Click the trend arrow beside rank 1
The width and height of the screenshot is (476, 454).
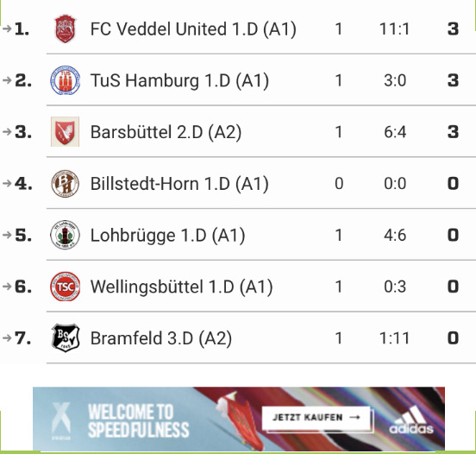[x=7, y=28]
